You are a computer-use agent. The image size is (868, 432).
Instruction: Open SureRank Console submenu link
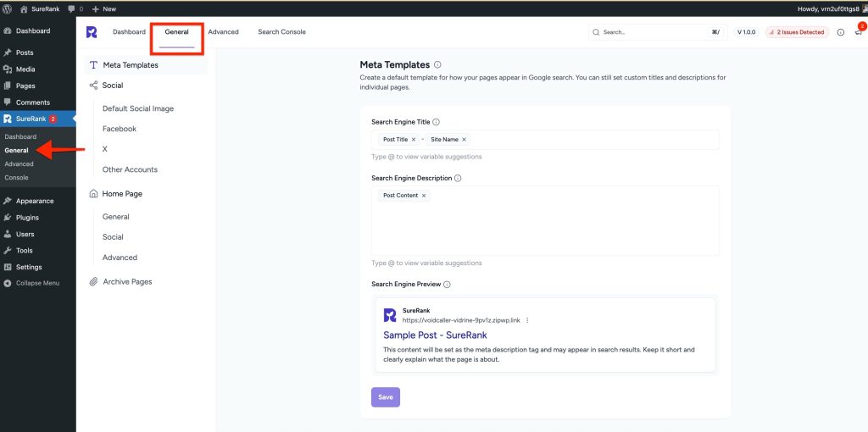(16, 178)
